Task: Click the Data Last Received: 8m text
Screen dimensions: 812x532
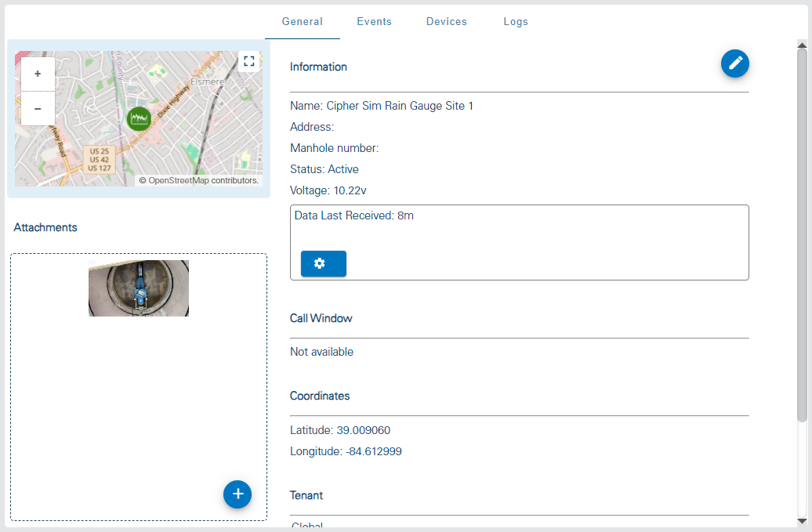Action: coord(354,215)
